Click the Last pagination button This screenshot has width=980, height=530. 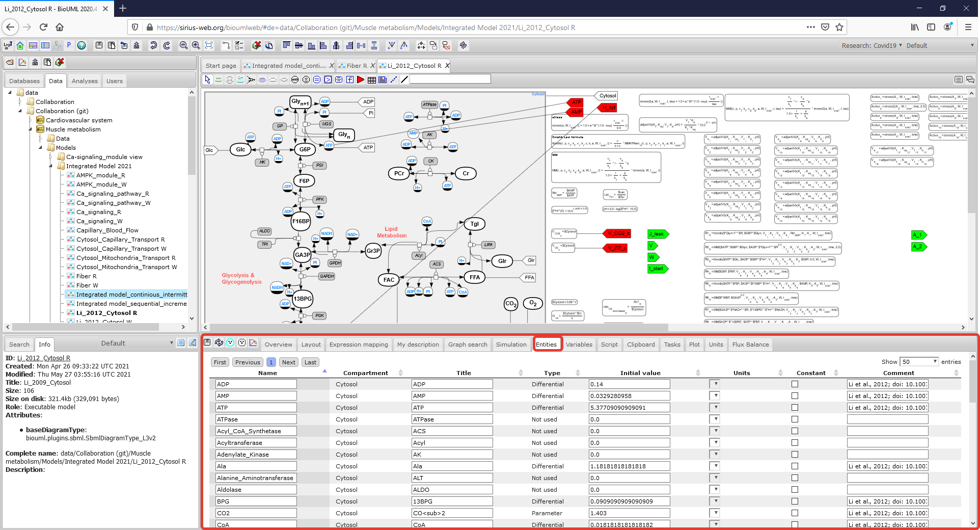pos(310,362)
